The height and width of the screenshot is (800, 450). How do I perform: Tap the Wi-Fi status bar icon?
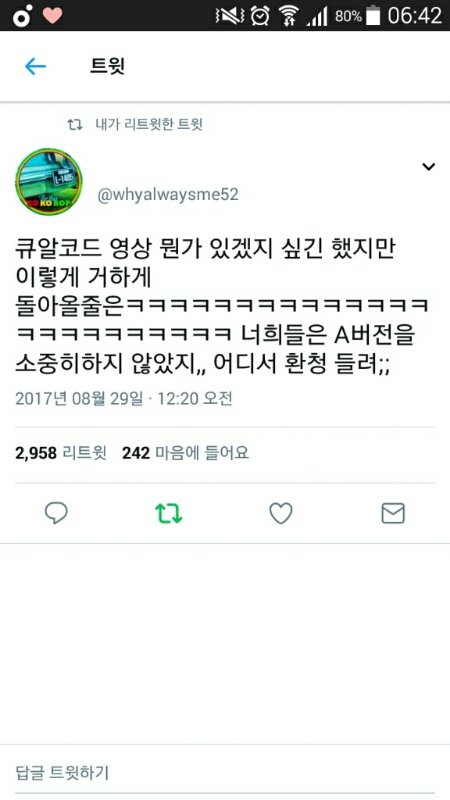tap(289, 16)
